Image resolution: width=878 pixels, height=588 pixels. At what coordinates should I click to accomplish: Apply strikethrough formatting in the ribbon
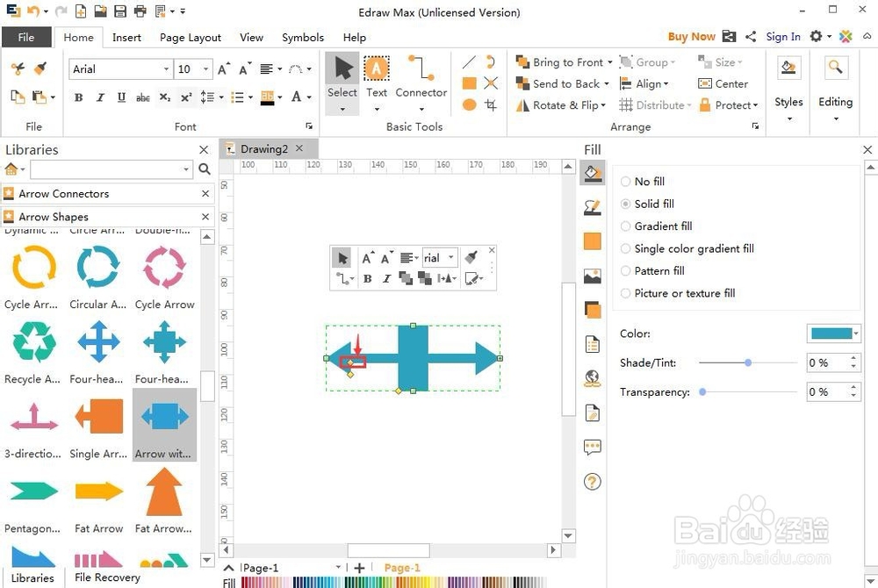tap(143, 97)
